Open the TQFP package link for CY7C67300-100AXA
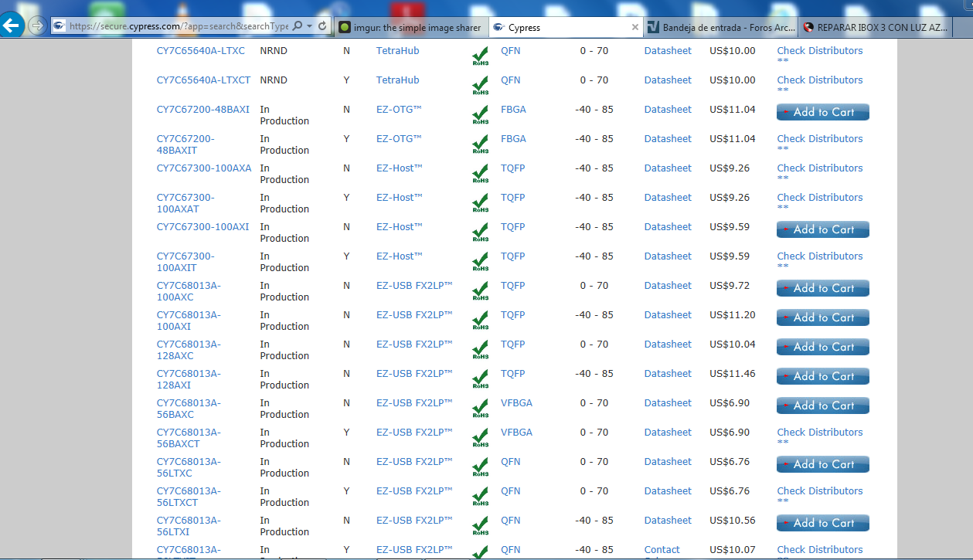Viewport: 973px width, 560px height. [x=512, y=168]
